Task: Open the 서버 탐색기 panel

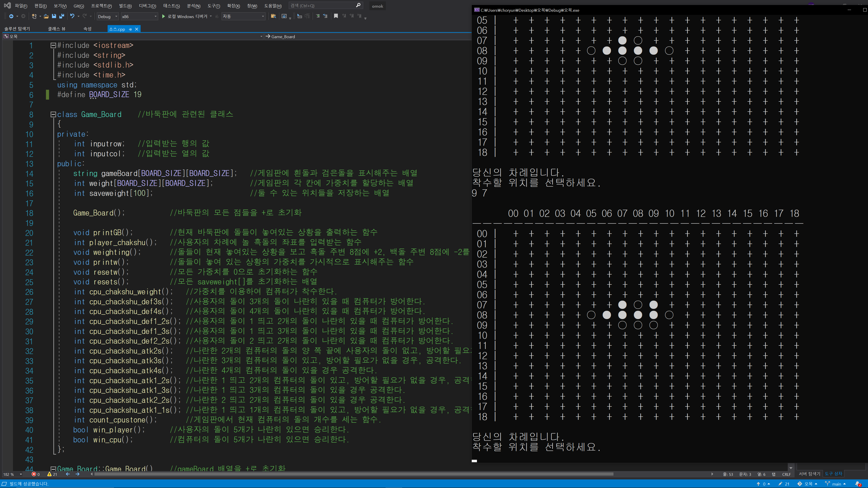Action: pos(809,474)
